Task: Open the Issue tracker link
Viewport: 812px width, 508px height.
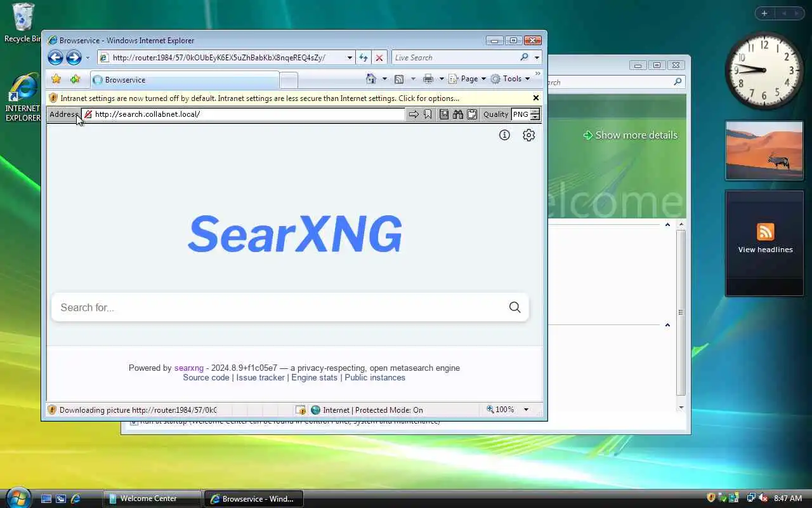Action: [261, 377]
